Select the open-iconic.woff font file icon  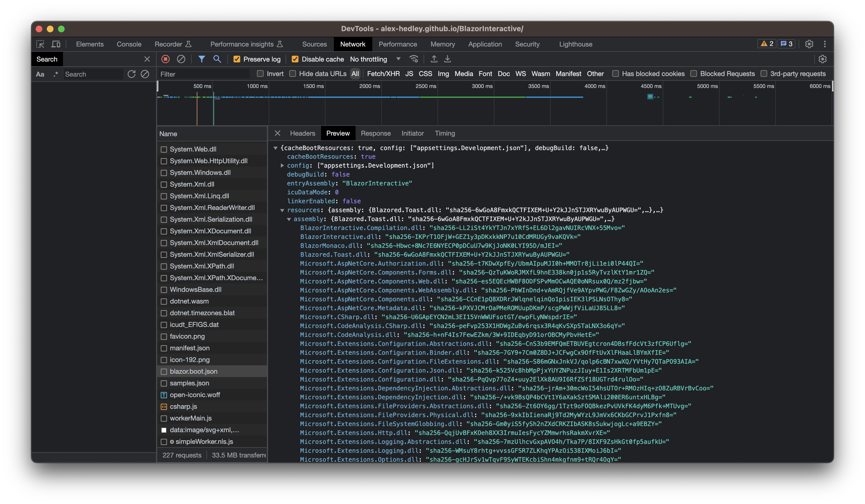pos(164,395)
